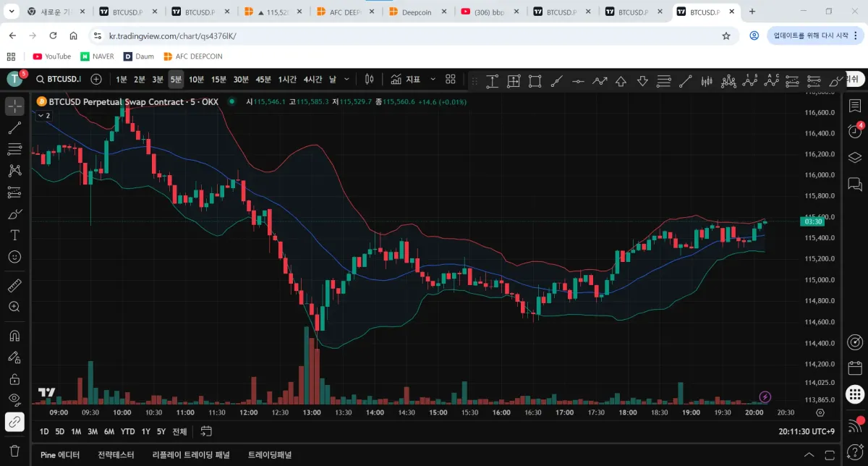Delete drawings with the trash icon

point(14,450)
